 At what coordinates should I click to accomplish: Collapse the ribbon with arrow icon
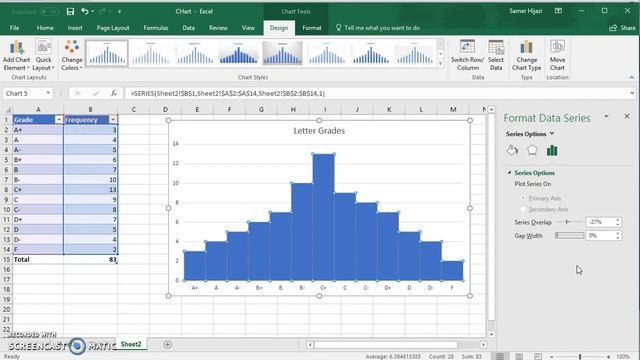pyautogui.click(x=631, y=77)
